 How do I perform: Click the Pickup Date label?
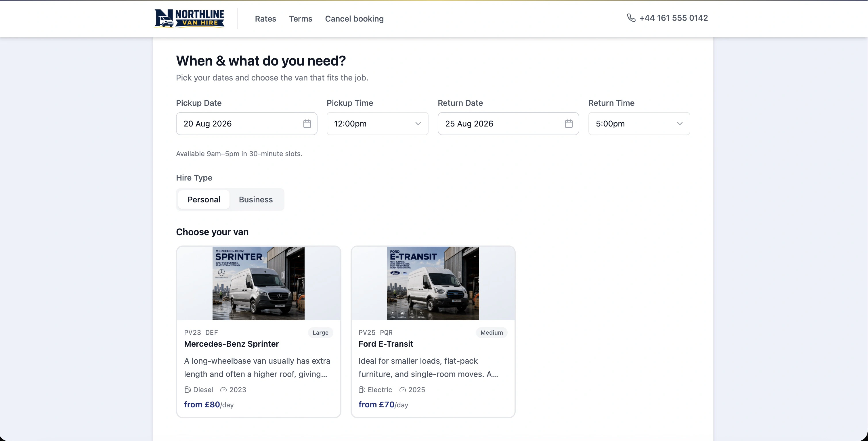[199, 103]
